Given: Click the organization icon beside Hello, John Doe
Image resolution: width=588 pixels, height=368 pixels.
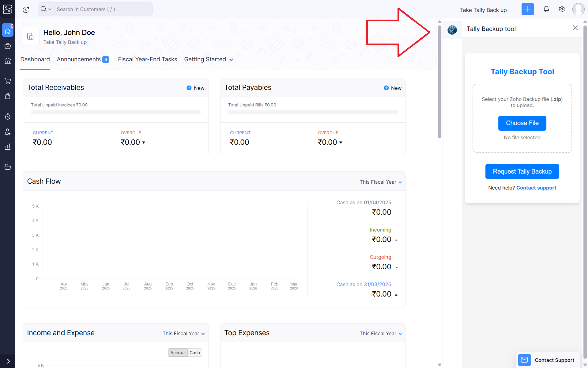Looking at the screenshot, I should coord(30,36).
